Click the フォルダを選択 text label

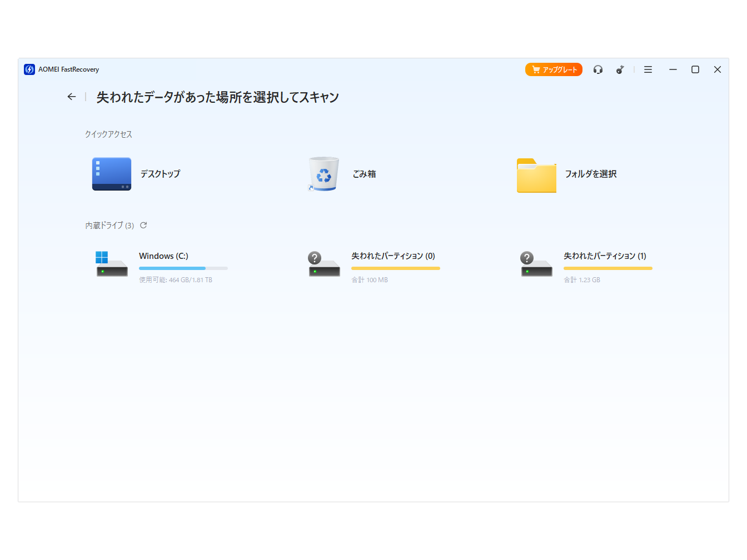tap(591, 174)
